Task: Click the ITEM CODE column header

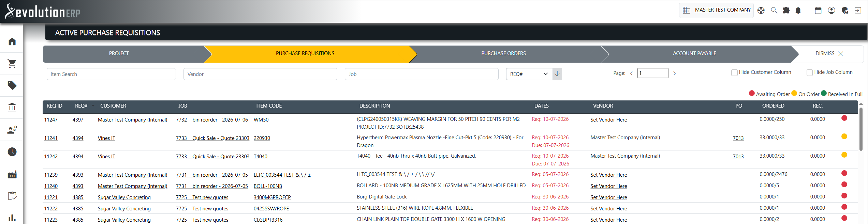Action: (x=269, y=106)
